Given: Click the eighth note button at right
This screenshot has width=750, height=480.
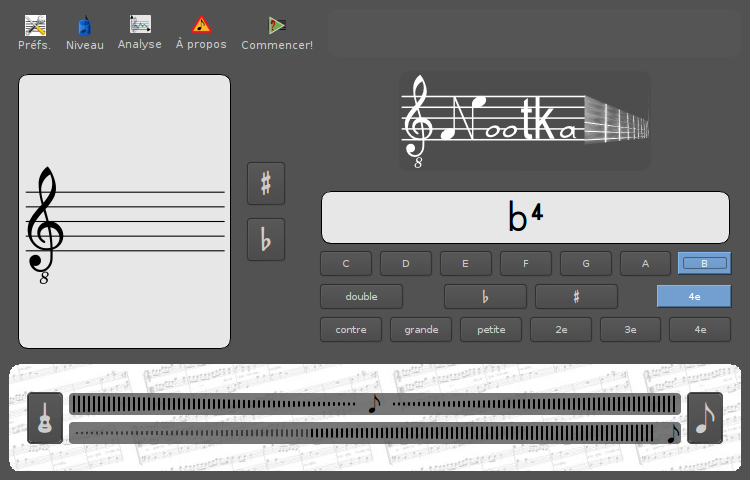Looking at the screenshot, I should click(x=705, y=418).
